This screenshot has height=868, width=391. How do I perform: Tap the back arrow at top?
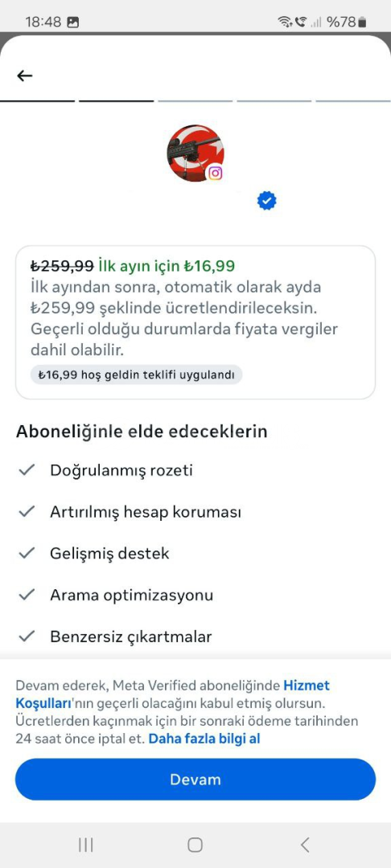pos(25,76)
